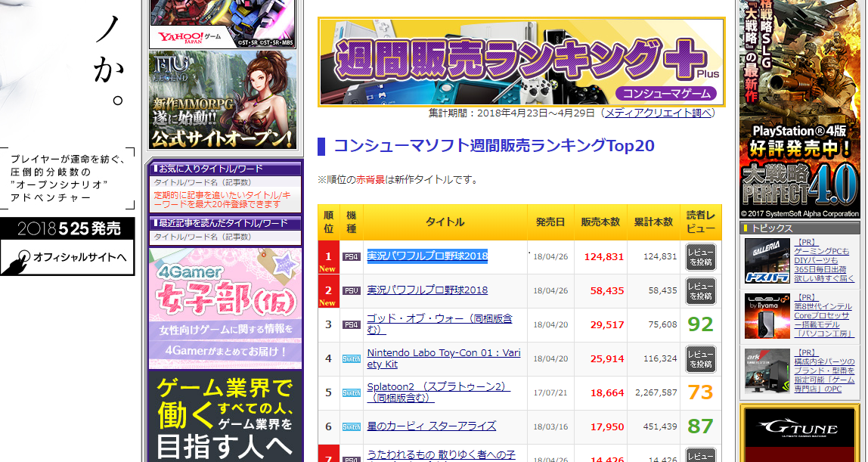The width and height of the screenshot is (868, 462).
Task: Open Splatoon2 （スプラトゥーン2） link
Action: (x=439, y=392)
